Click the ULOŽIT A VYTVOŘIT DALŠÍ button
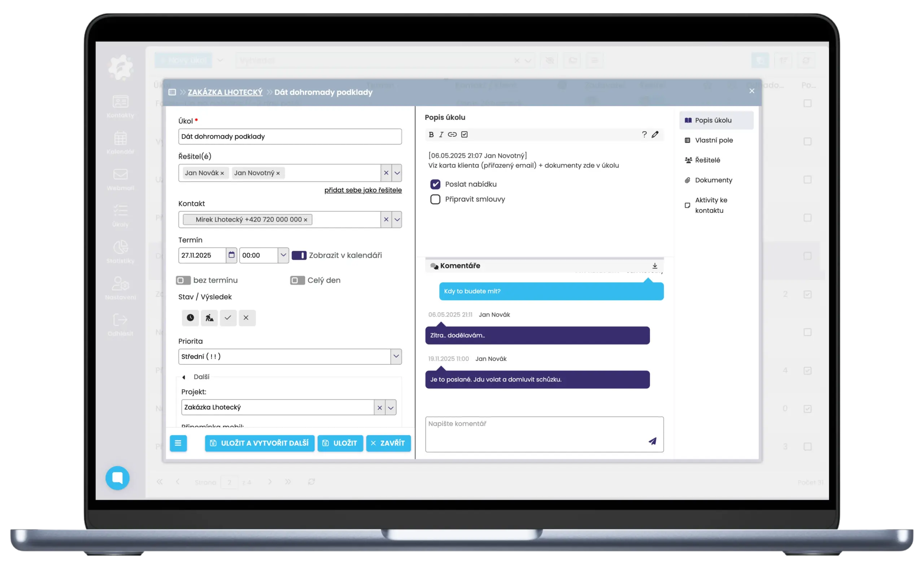 pos(260,443)
